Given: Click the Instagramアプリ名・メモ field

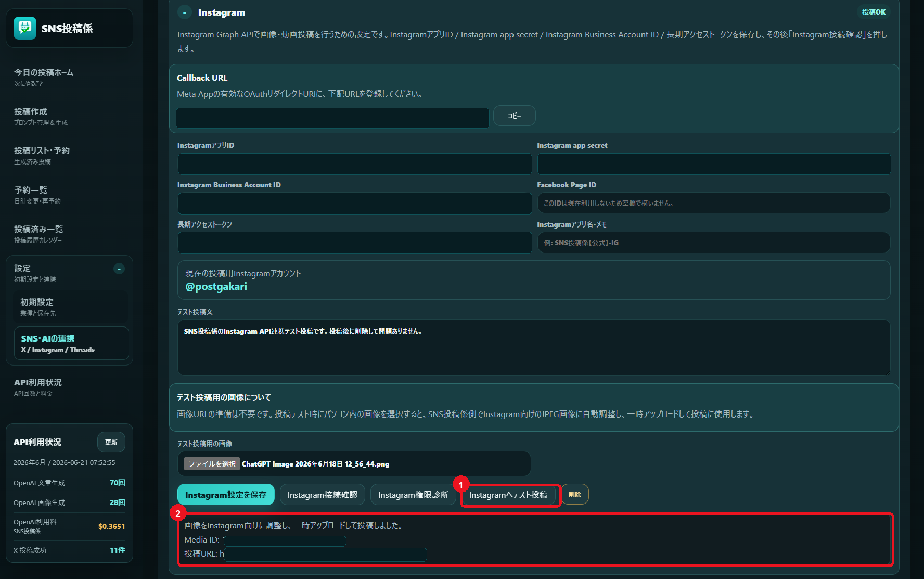Looking at the screenshot, I should [x=714, y=243].
